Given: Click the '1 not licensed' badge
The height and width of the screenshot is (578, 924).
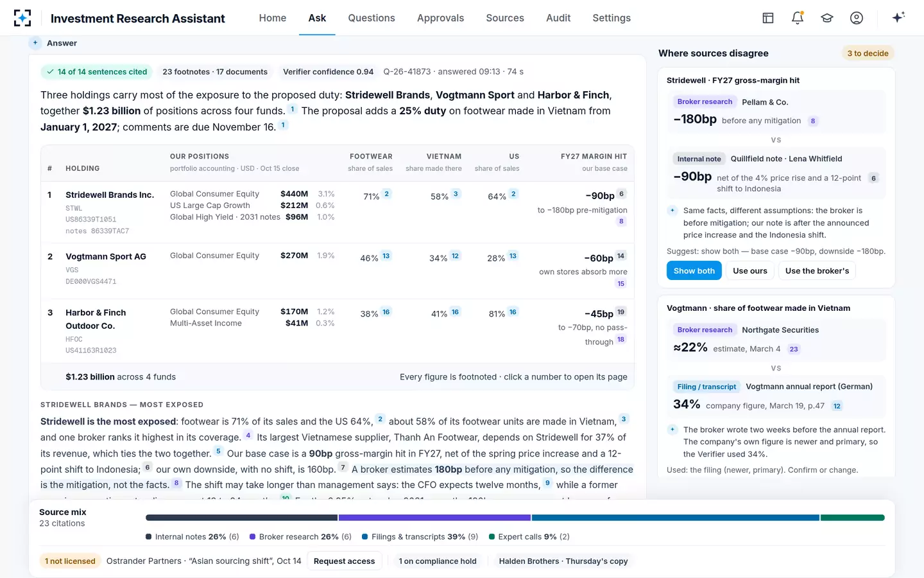Looking at the screenshot, I should pyautogui.click(x=70, y=561).
